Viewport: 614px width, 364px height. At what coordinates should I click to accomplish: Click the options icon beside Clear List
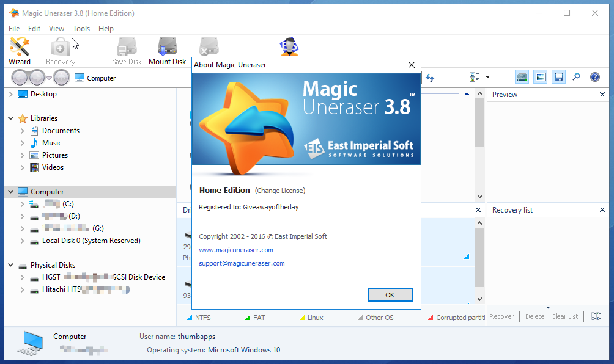coord(596,316)
